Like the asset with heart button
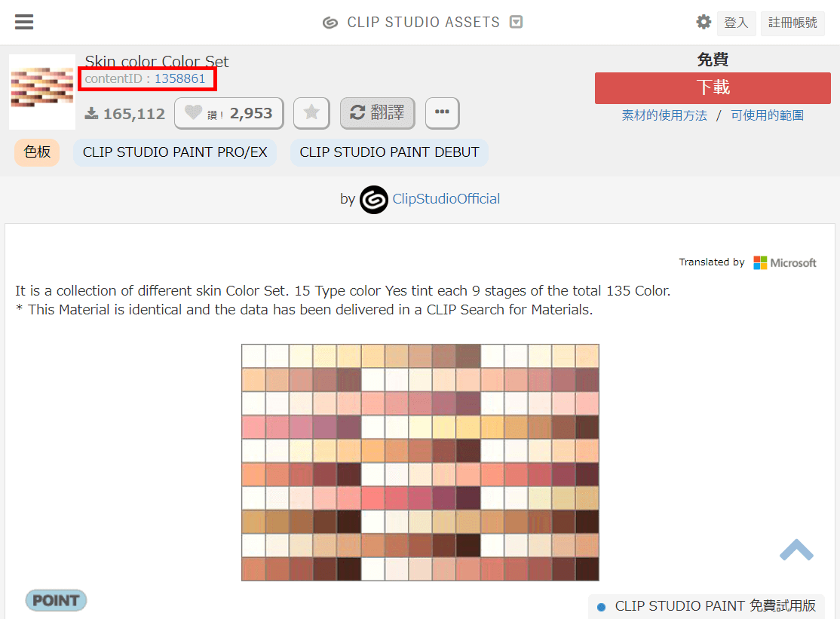Screen dimensions: 840x619 [x=228, y=113]
